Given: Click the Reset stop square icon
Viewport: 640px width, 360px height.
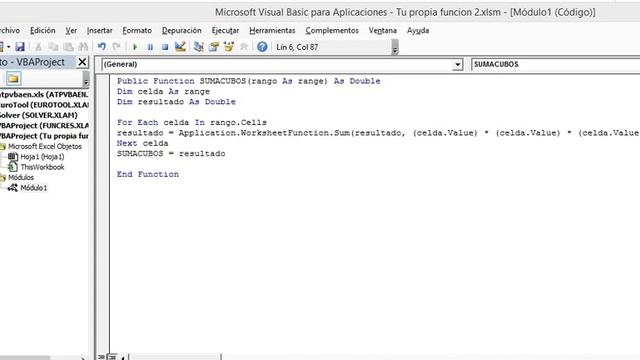Looking at the screenshot, I should point(165,47).
